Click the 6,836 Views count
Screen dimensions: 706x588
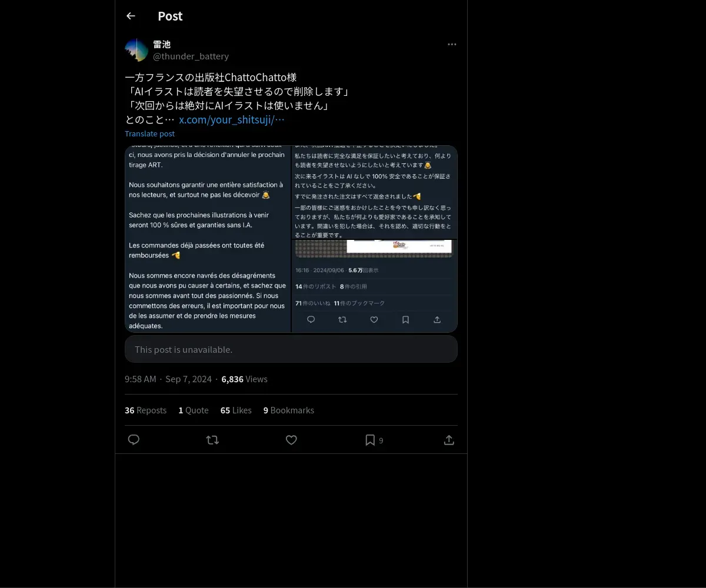click(x=244, y=379)
